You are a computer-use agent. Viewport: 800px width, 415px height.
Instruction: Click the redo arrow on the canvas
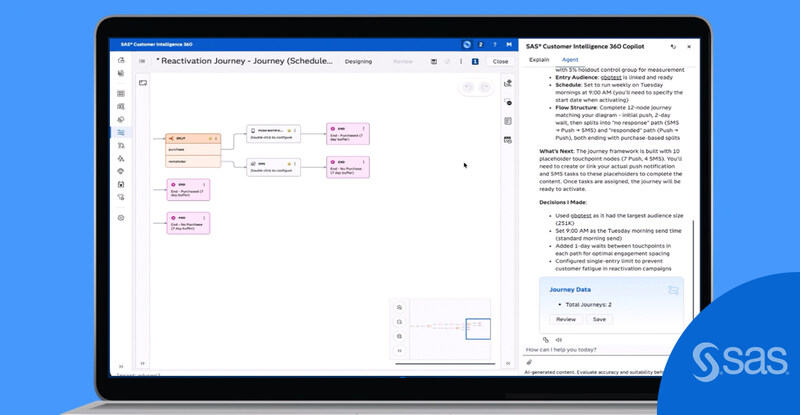pyautogui.click(x=485, y=88)
